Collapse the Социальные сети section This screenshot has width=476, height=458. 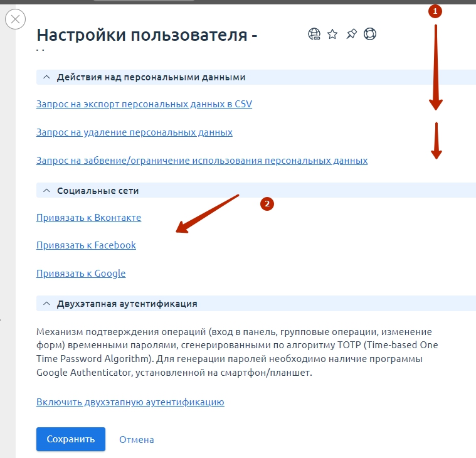[46, 191]
